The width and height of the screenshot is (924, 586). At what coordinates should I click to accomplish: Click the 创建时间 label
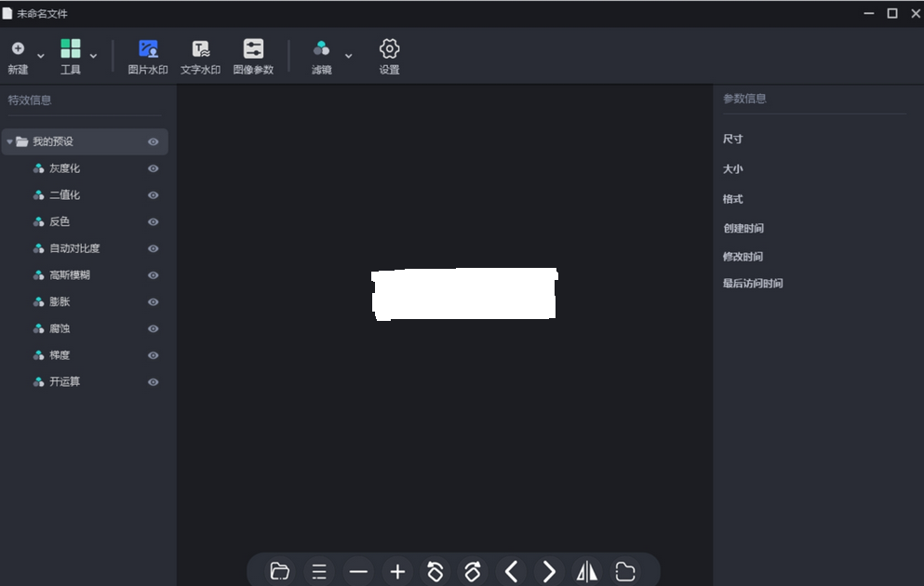[743, 228]
